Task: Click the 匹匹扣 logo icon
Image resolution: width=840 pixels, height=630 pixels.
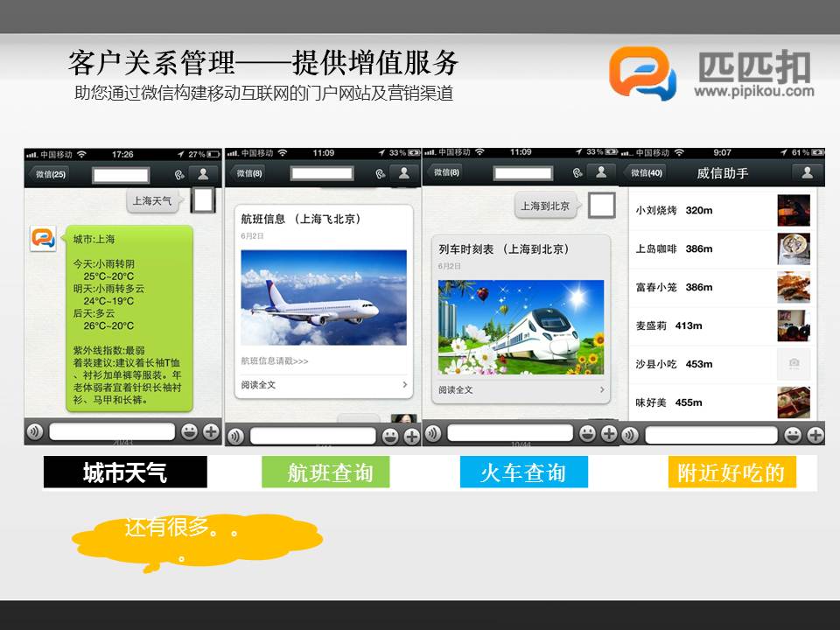Action: tap(643, 73)
